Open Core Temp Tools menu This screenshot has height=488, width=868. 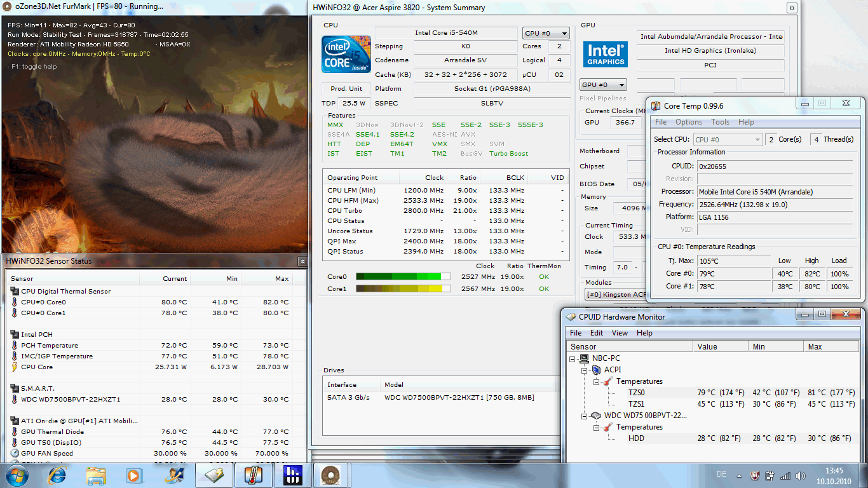click(720, 122)
